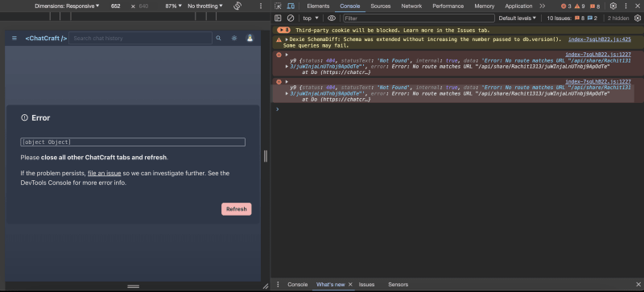The height and width of the screenshot is (292, 644).
Task: Click the viewport corner resize handle
Action: [266, 286]
